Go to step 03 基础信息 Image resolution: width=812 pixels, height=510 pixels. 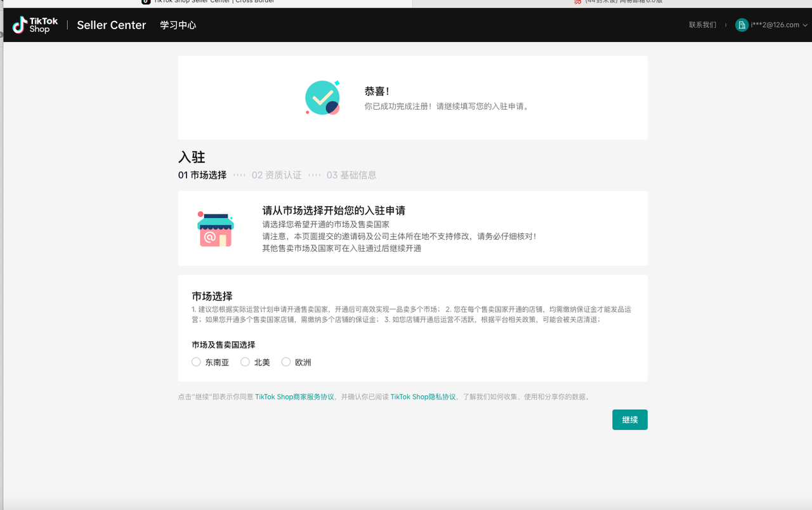point(351,175)
